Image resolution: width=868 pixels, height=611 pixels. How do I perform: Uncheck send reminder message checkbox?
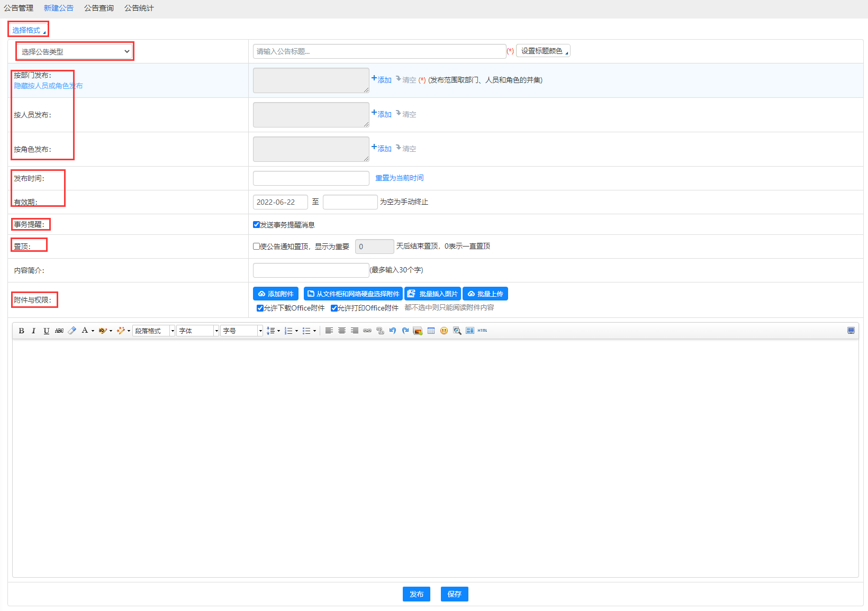tap(257, 225)
